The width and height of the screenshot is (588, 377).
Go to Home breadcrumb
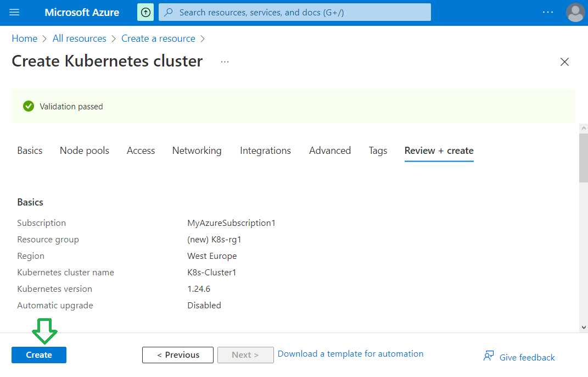point(25,38)
